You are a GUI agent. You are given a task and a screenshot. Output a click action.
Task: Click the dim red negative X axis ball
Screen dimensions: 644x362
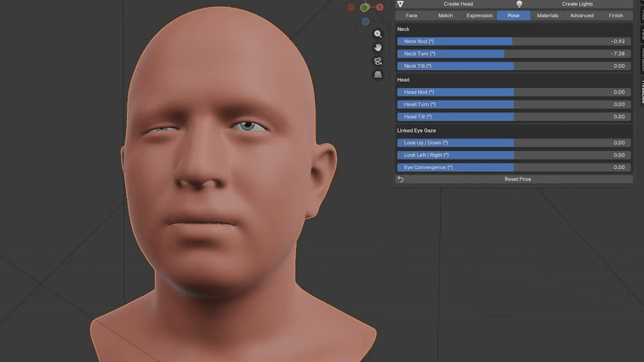click(351, 7)
